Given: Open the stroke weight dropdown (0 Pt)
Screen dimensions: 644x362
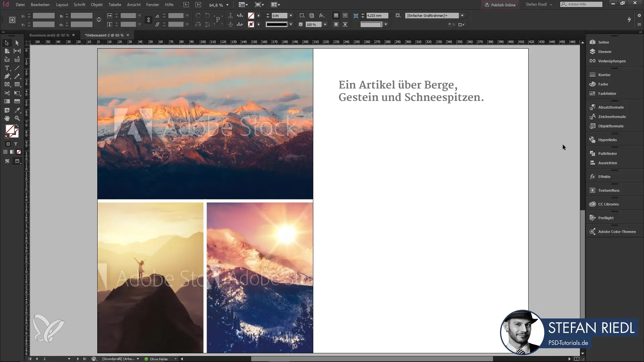Looking at the screenshot, I should point(291,16).
